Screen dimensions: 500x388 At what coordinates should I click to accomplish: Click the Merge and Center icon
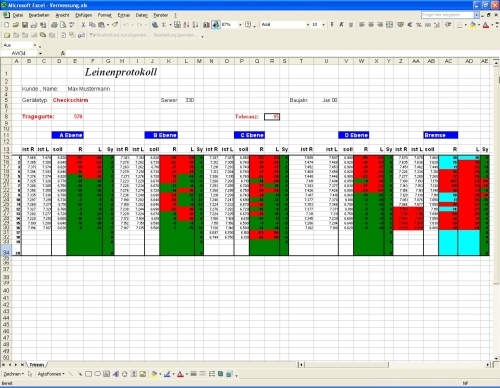[389, 25]
